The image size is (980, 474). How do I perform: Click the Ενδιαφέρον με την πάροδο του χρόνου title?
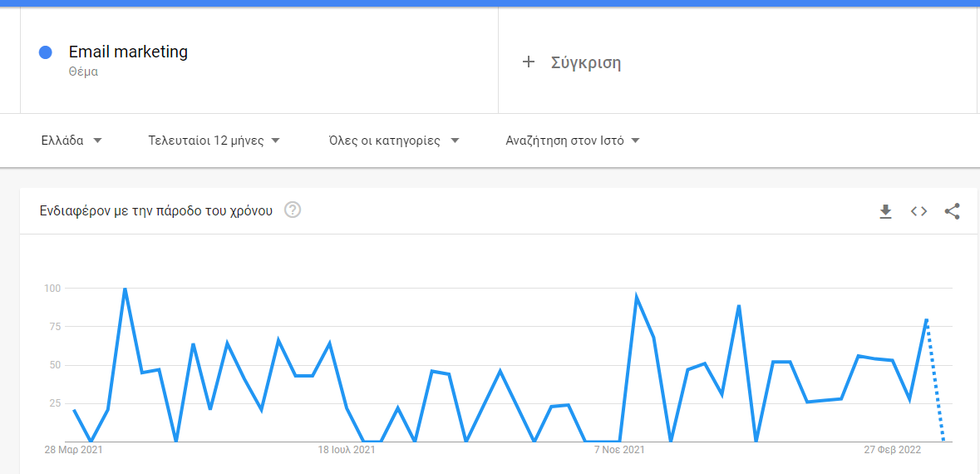point(156,210)
